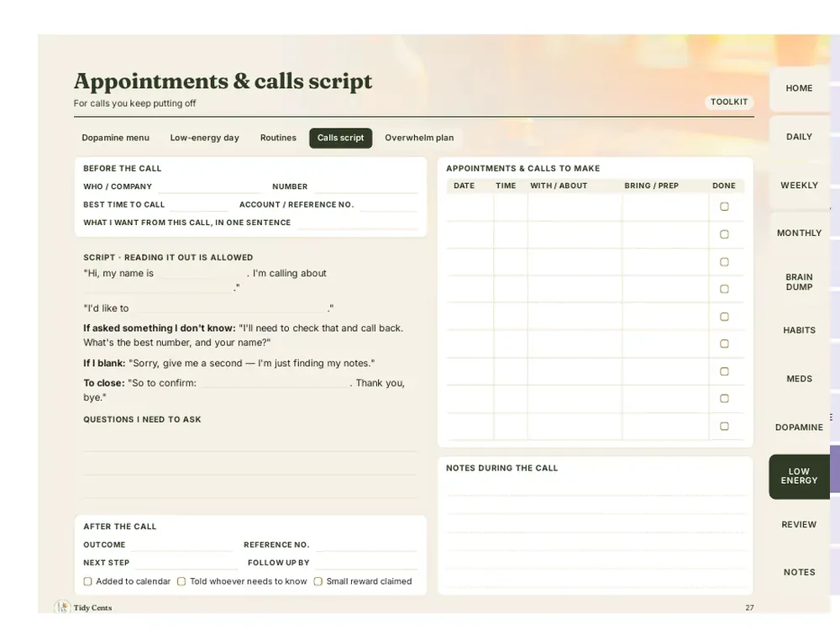The width and height of the screenshot is (840, 630).
Task: Open the HABITS side tab
Action: [800, 330]
